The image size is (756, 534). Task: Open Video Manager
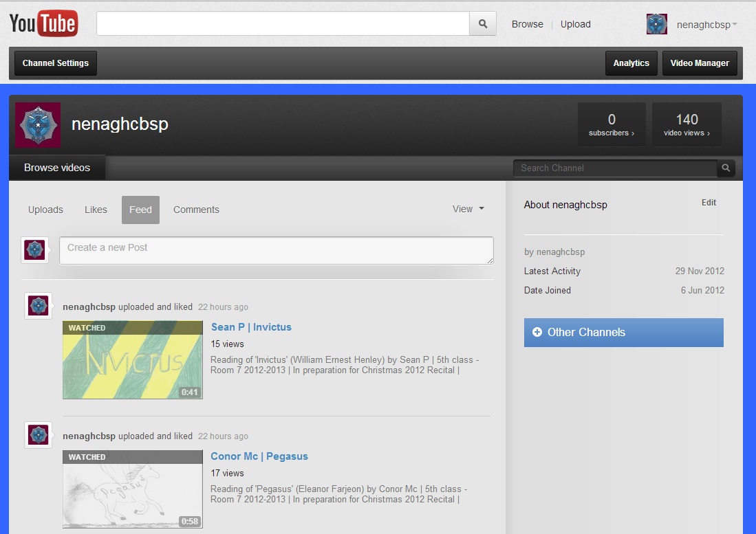[x=700, y=63]
